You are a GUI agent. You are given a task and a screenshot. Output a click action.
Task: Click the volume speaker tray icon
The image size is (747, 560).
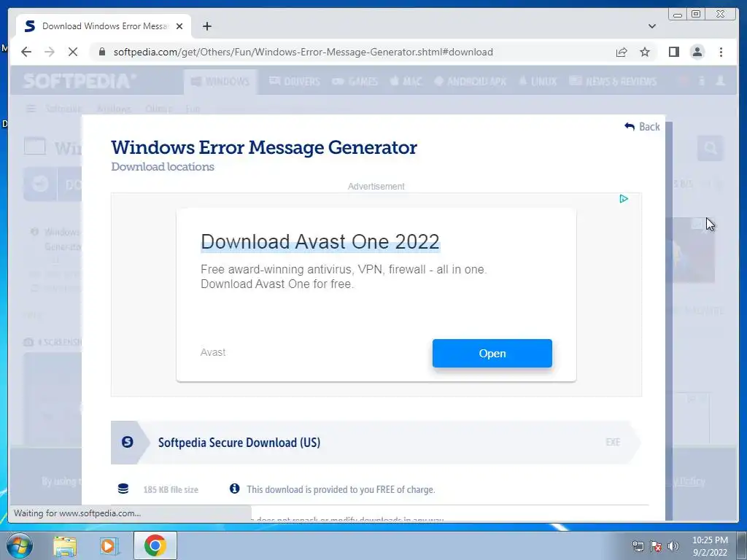click(x=673, y=546)
